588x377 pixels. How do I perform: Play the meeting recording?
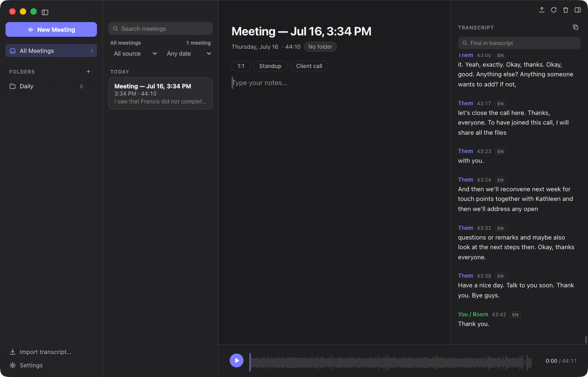[237, 360]
